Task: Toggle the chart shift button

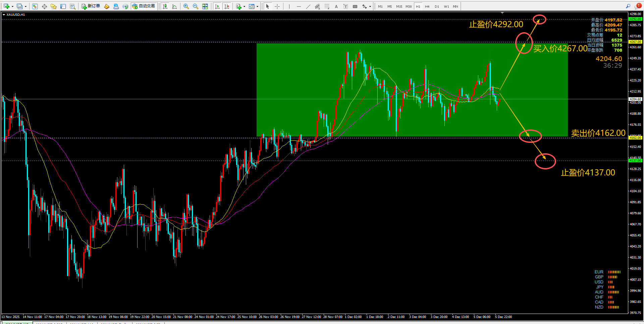Action: [x=227, y=6]
